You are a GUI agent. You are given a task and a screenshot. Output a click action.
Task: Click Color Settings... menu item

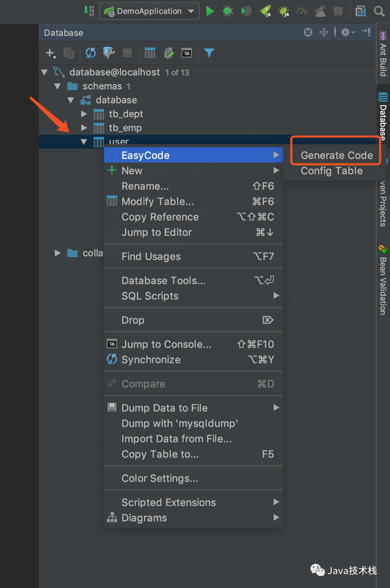coord(160,478)
